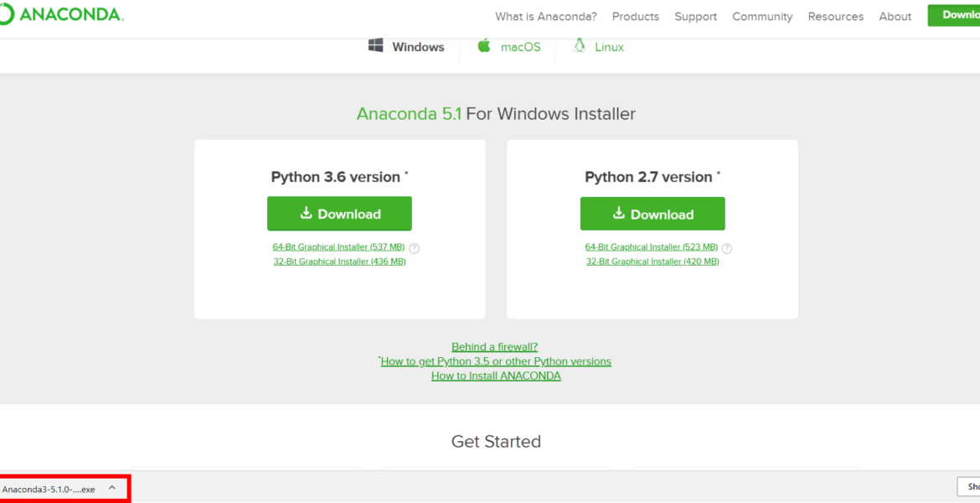The image size is (980, 503).
Task: Click the Anaconda logo in the header
Action: (61, 15)
